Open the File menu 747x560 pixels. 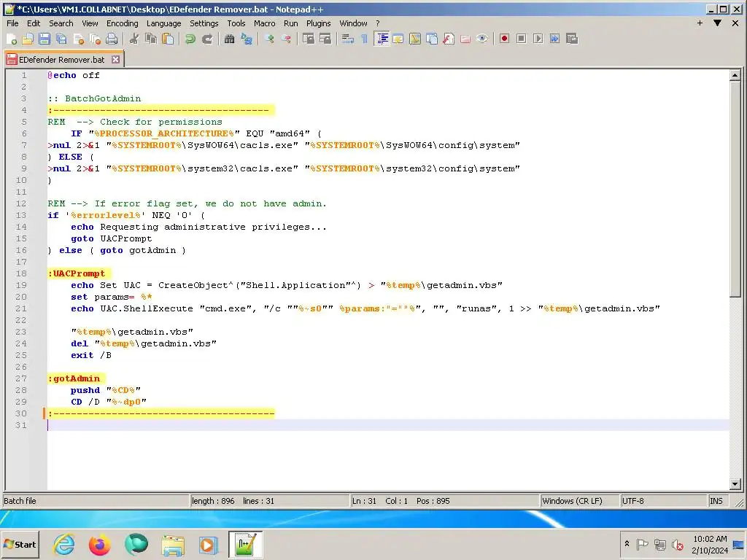[12, 23]
